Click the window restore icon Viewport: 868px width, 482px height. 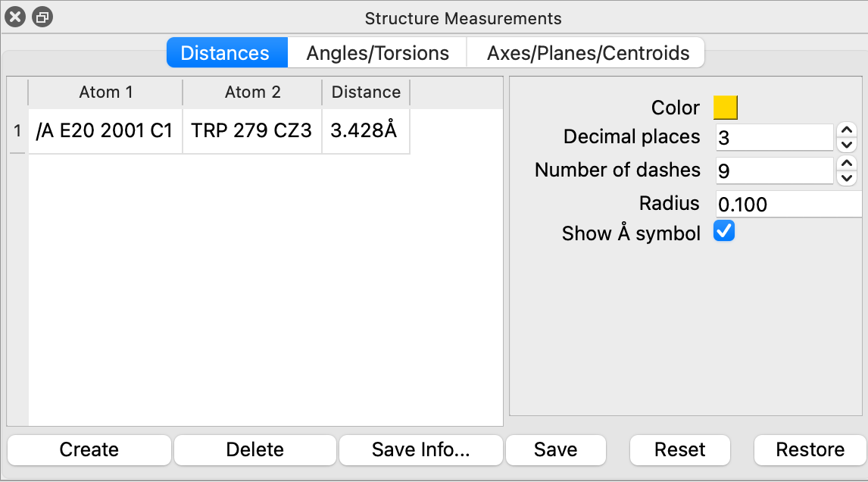[42, 17]
